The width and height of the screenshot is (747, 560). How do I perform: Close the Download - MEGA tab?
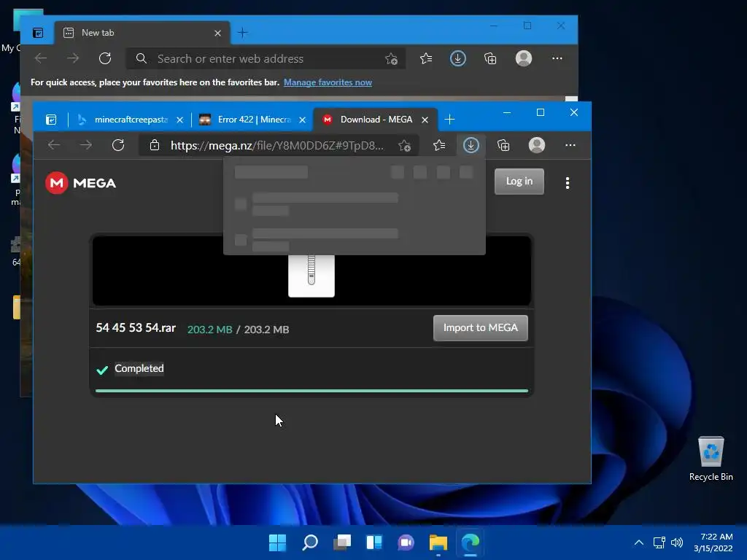pyautogui.click(x=425, y=120)
